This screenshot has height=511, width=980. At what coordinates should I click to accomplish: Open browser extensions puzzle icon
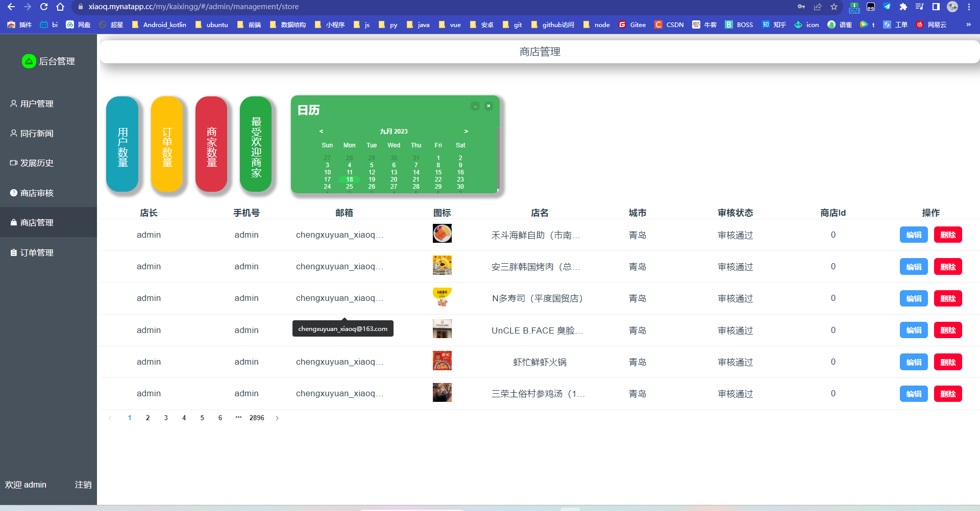(x=903, y=7)
